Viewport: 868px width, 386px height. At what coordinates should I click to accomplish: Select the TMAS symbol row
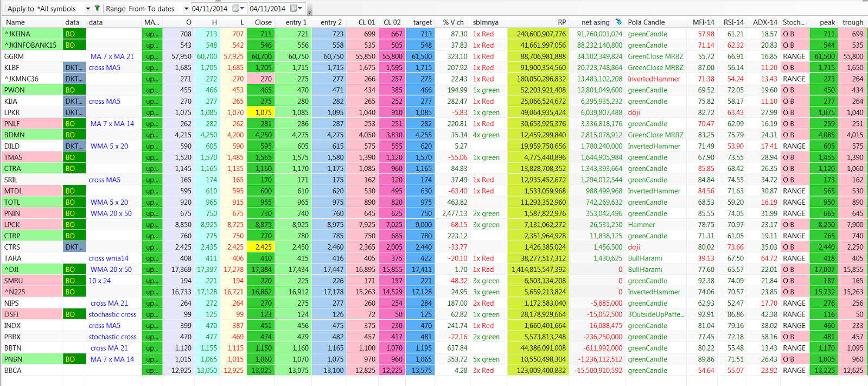[x=32, y=157]
